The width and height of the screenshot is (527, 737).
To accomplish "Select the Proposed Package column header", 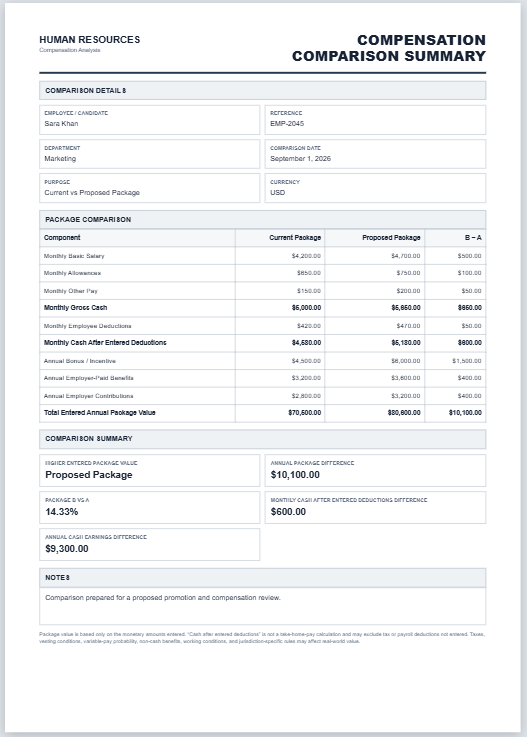I will coord(391,238).
